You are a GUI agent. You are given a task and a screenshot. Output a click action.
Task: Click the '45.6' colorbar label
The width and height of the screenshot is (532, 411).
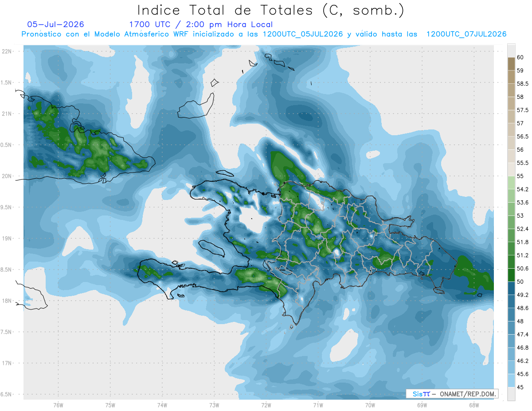(523, 374)
